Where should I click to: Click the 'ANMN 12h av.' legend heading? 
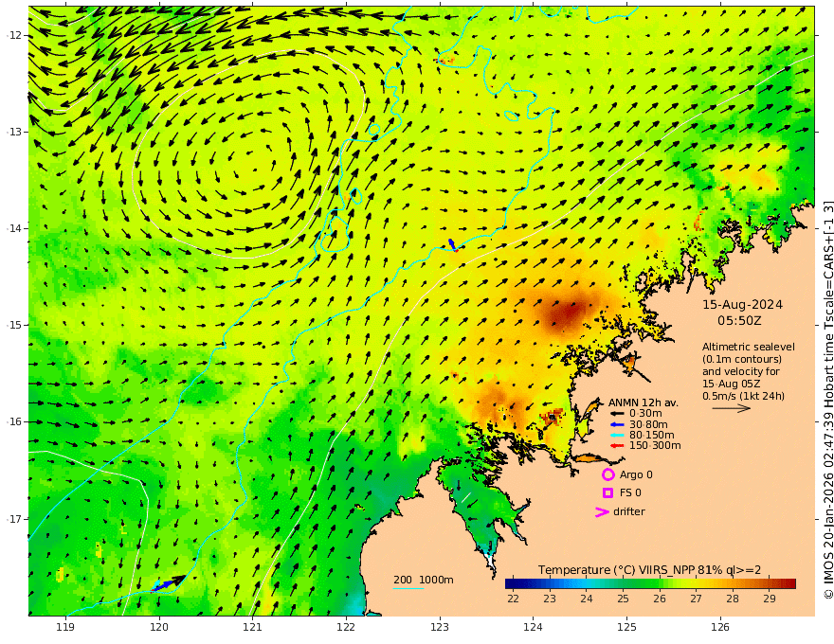[x=644, y=402]
